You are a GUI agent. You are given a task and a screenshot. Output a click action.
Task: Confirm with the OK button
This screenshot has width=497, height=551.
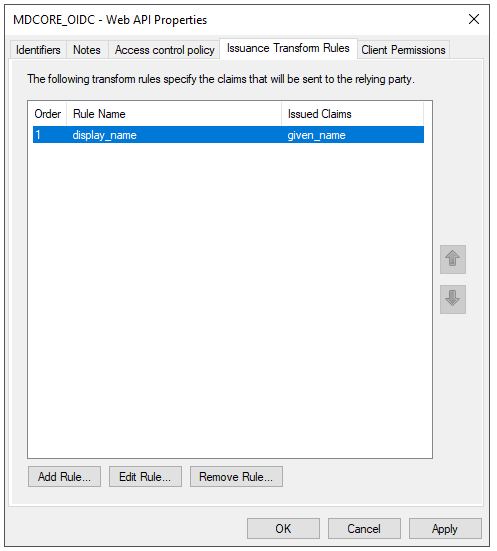[283, 529]
